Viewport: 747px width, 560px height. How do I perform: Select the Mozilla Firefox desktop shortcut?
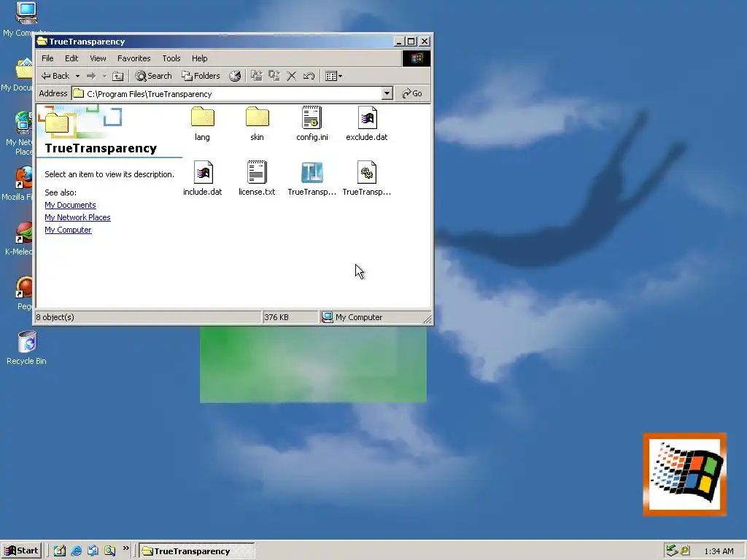[18, 183]
